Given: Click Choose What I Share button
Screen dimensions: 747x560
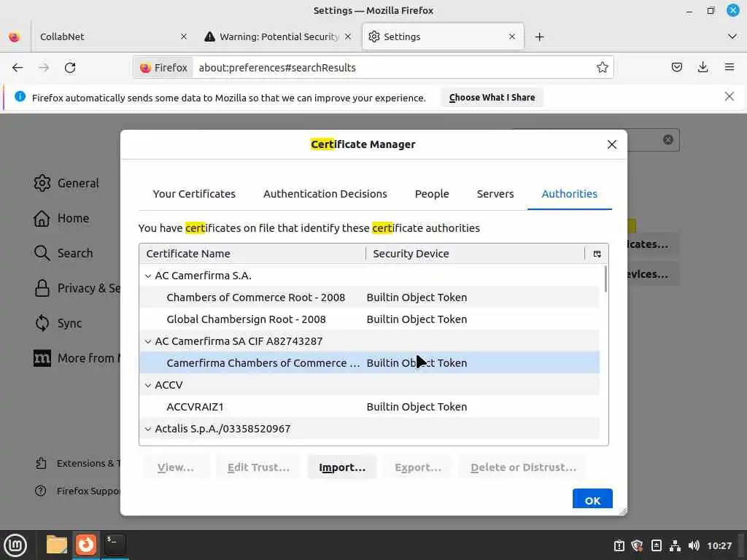Looking at the screenshot, I should (492, 97).
